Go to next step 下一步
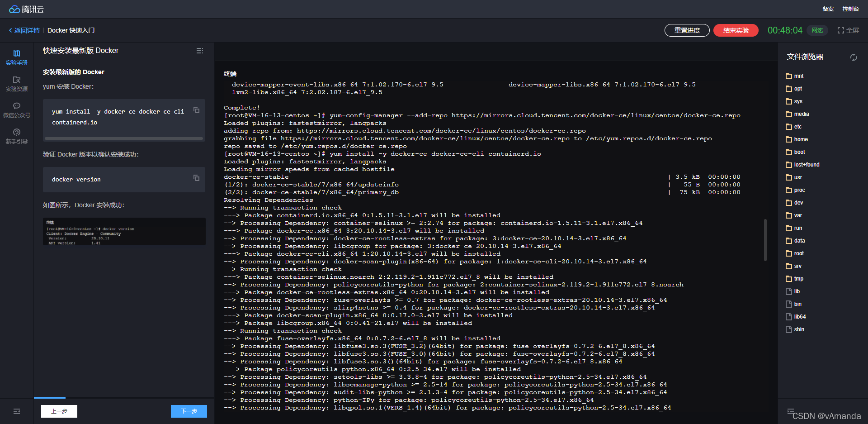This screenshot has height=424, width=868. [x=189, y=411]
